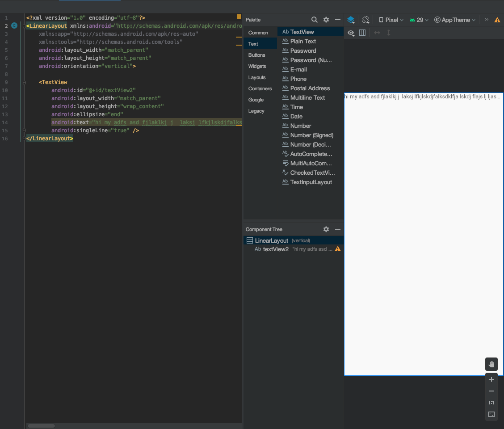The height and width of the screenshot is (429, 504).
Task: Pick the AutoCompleteTextView widget
Action: coord(311,154)
